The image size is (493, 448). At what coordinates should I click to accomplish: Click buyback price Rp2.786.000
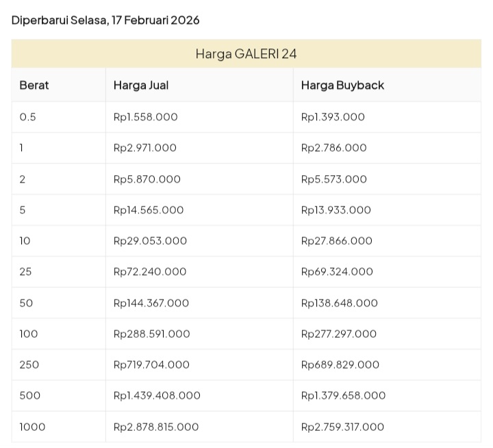[x=333, y=148]
